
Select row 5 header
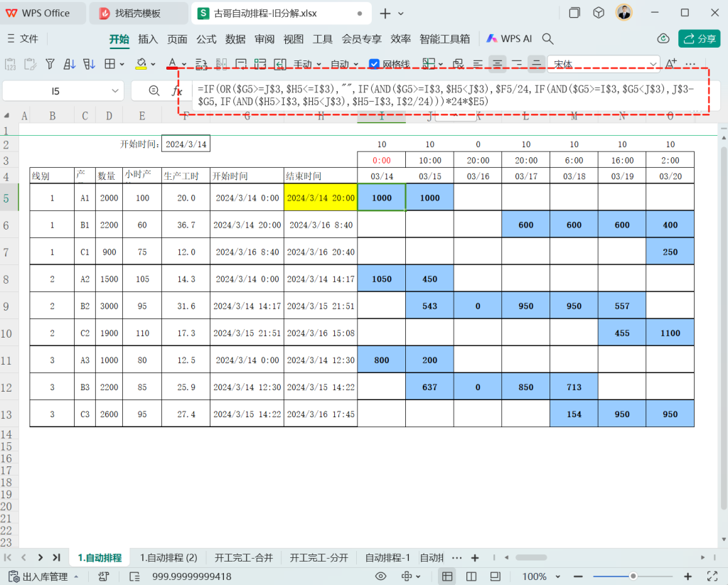6,198
